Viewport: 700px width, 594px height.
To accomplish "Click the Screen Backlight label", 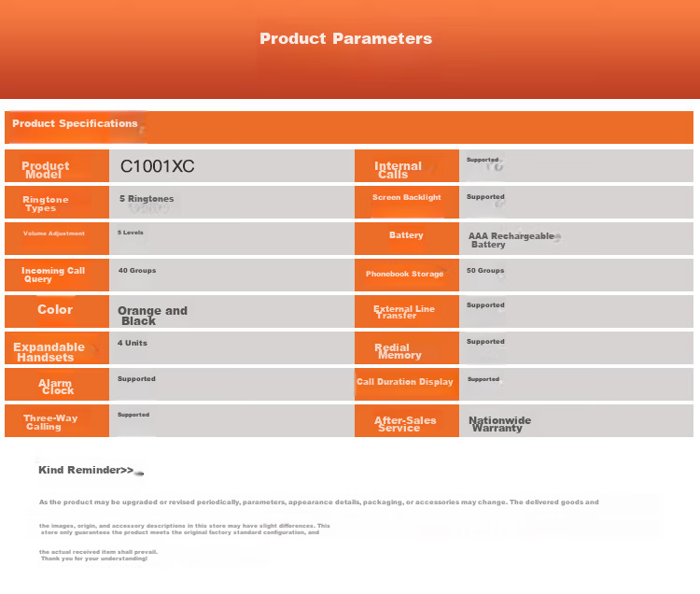I will [407, 197].
